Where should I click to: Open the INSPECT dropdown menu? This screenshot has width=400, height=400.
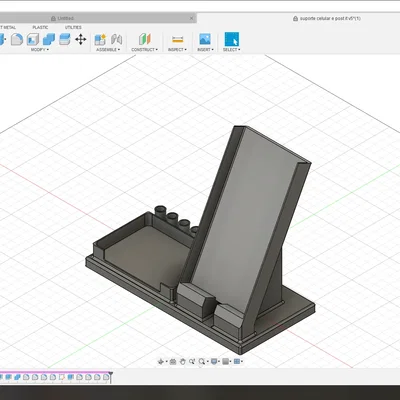tap(177, 50)
